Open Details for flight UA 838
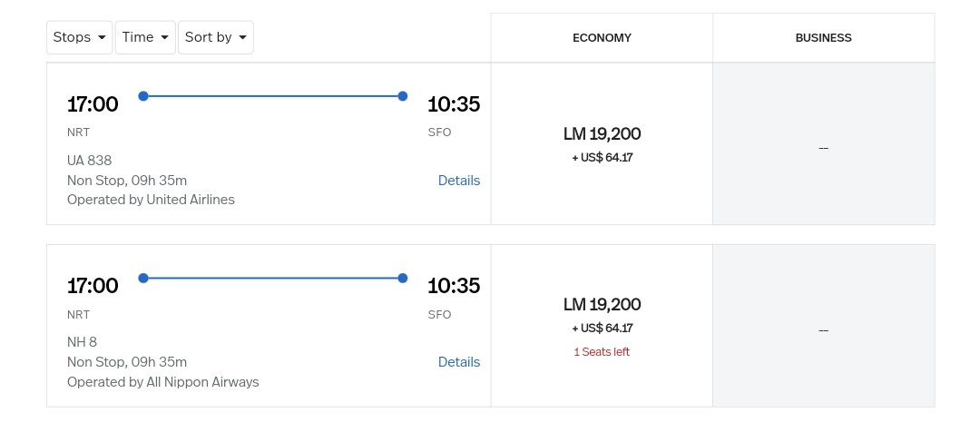Screen dimensions: 980x432 coord(458,181)
